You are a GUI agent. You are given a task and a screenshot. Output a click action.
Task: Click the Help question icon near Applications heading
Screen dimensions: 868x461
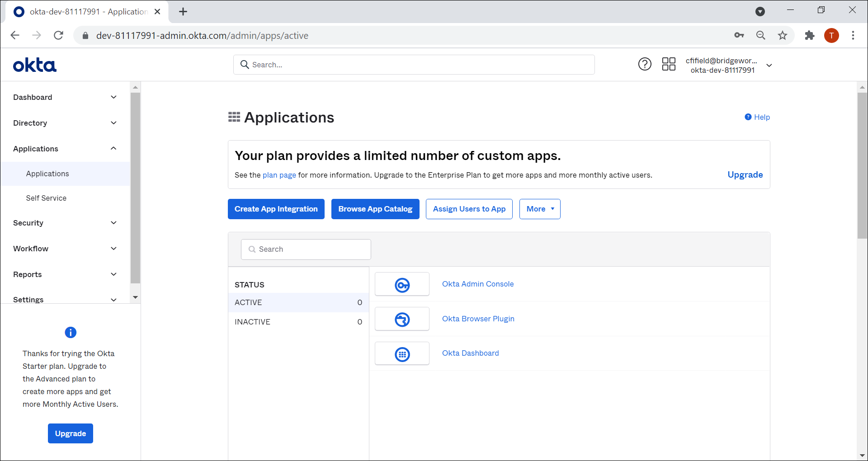tap(748, 117)
